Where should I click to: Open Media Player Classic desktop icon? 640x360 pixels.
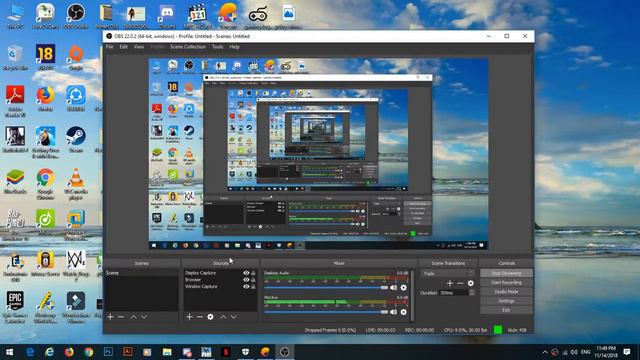(x=198, y=16)
